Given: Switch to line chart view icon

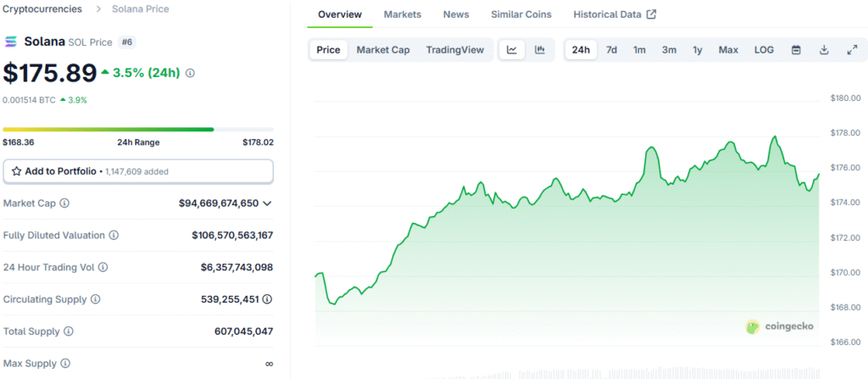Looking at the screenshot, I should coord(512,50).
